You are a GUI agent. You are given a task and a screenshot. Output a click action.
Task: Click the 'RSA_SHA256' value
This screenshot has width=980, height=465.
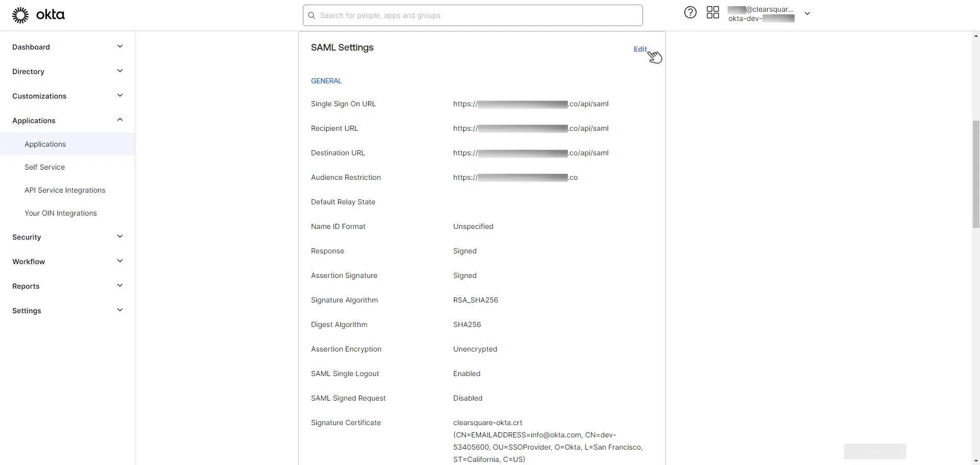[475, 300]
